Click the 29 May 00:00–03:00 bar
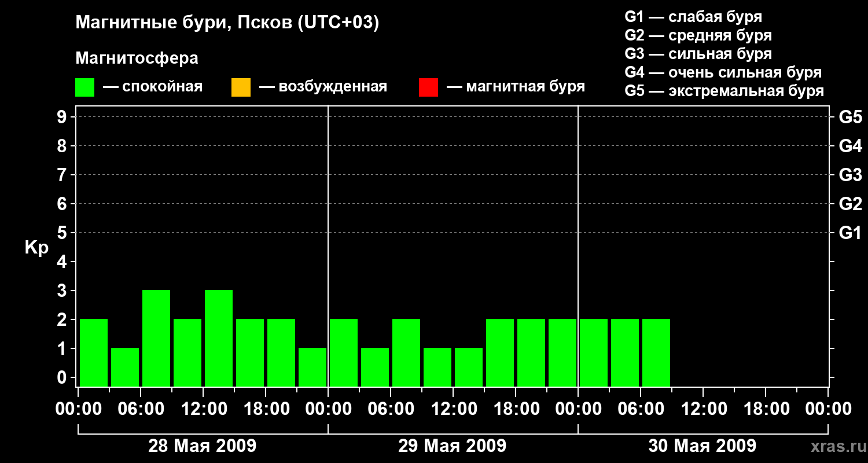The image size is (868, 463). coord(344,352)
